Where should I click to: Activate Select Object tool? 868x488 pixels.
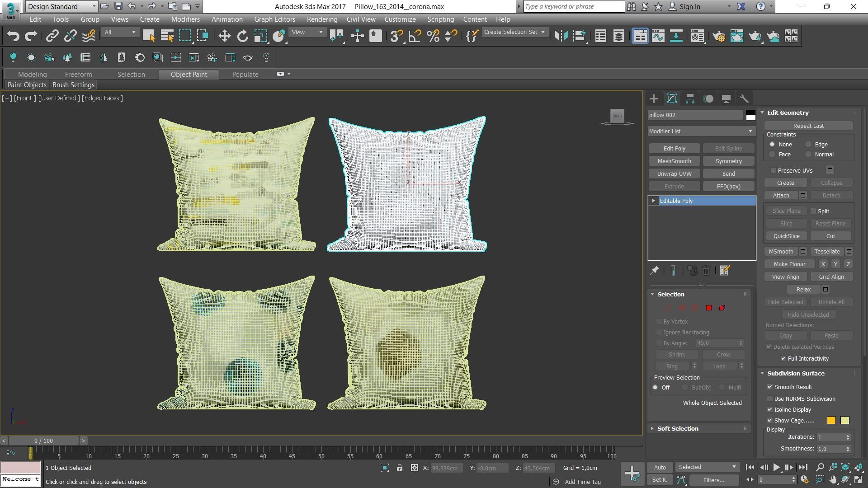coord(149,36)
